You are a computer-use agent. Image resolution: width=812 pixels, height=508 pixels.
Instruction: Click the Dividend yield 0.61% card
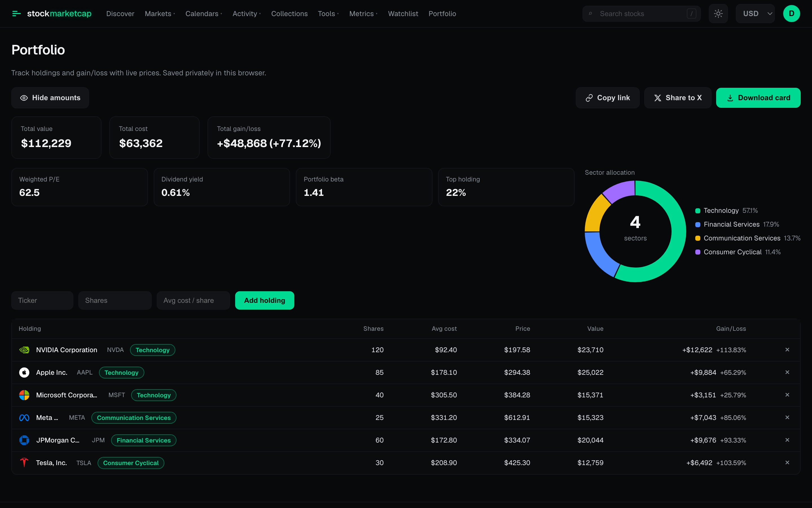point(222,187)
